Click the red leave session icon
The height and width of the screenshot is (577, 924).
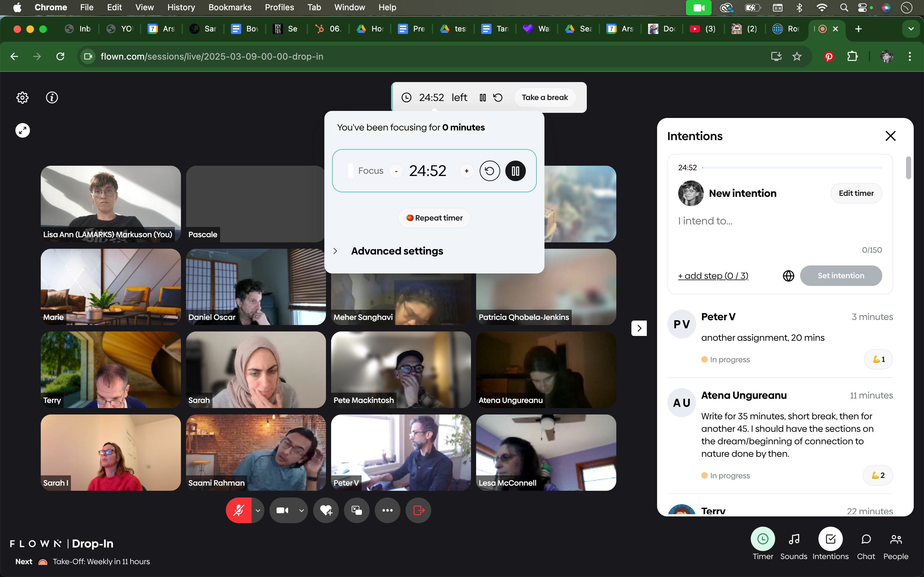tap(418, 510)
